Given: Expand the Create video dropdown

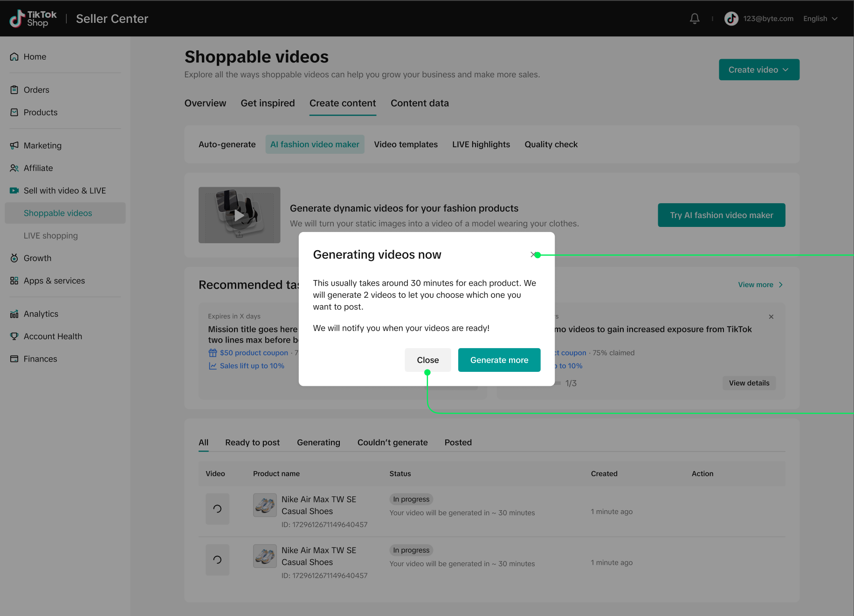Looking at the screenshot, I should [x=758, y=70].
